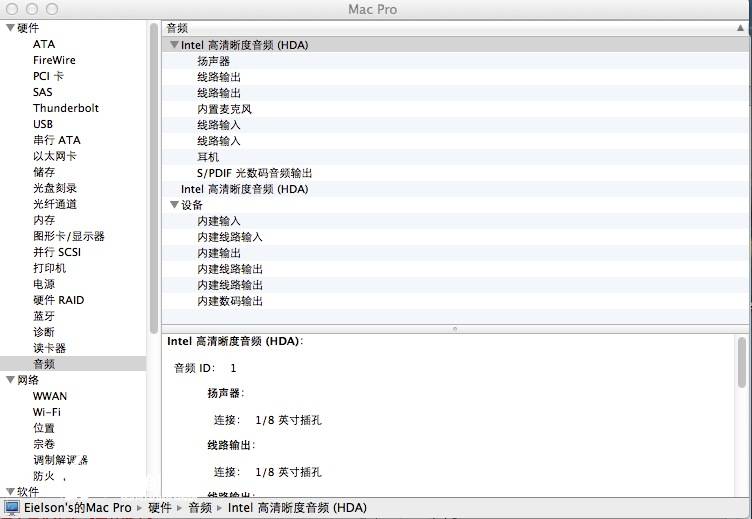Select ATA in the sidebar
The height and width of the screenshot is (519, 752).
pos(44,44)
